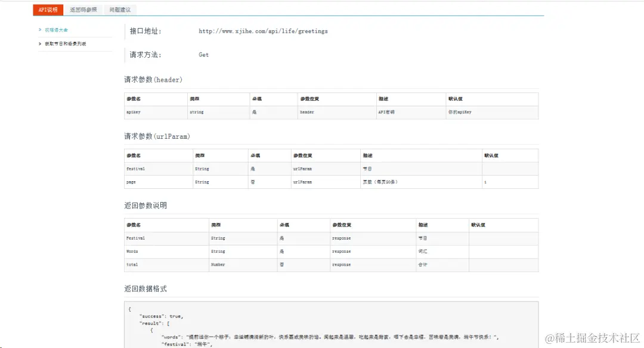Click the string type cell in apikey row
This screenshot has width=644, height=348.
point(218,113)
